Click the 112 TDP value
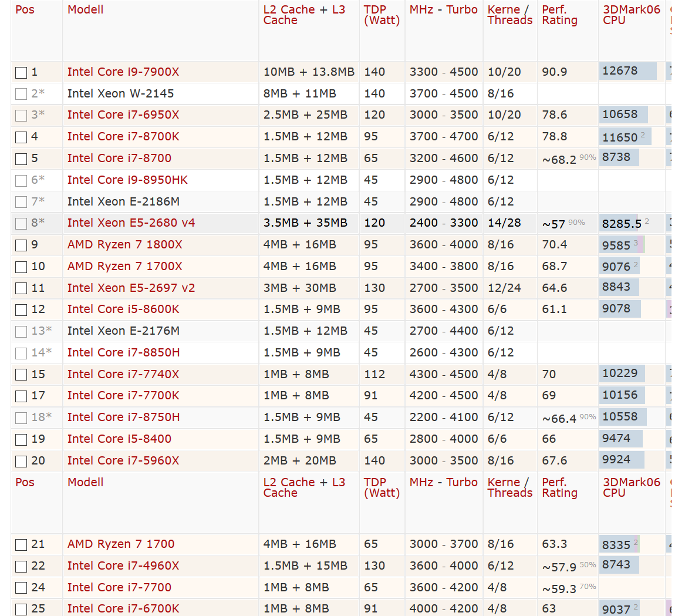The width and height of the screenshot is (685, 616). (374, 374)
